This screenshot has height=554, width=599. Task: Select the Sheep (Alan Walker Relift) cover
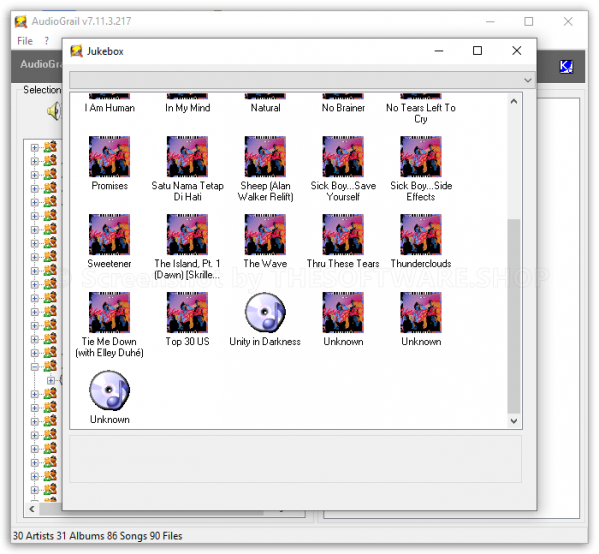pyautogui.click(x=265, y=156)
